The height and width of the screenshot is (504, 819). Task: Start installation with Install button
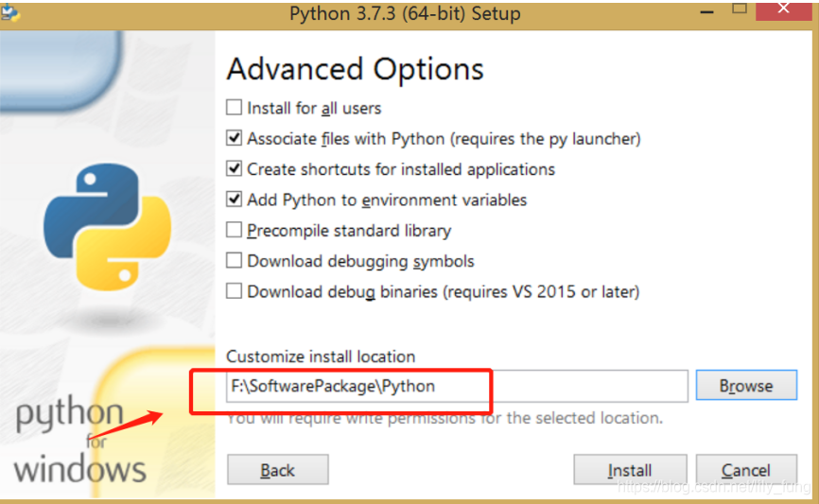pyautogui.click(x=630, y=470)
